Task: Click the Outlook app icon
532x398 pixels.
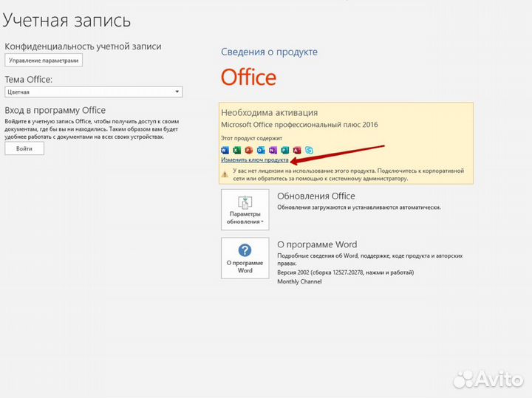Action: tap(261, 150)
